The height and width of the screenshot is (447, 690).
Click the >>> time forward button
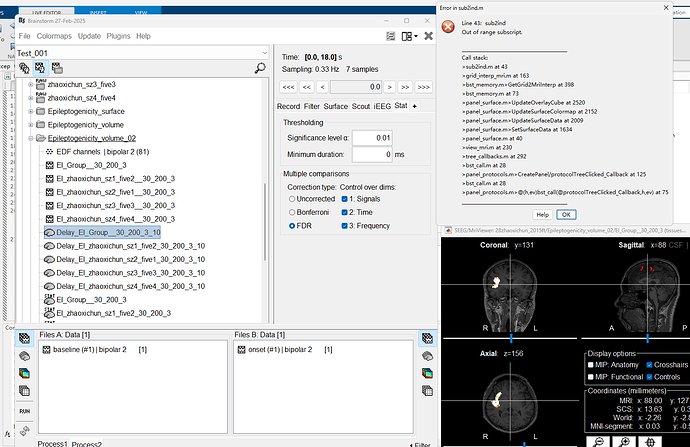click(423, 87)
